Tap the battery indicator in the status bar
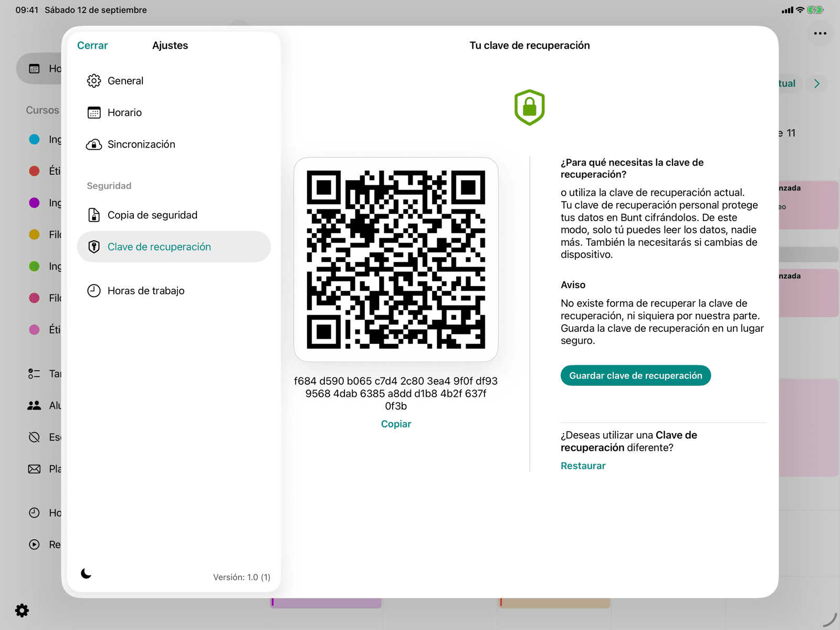840x630 pixels. 815,10
